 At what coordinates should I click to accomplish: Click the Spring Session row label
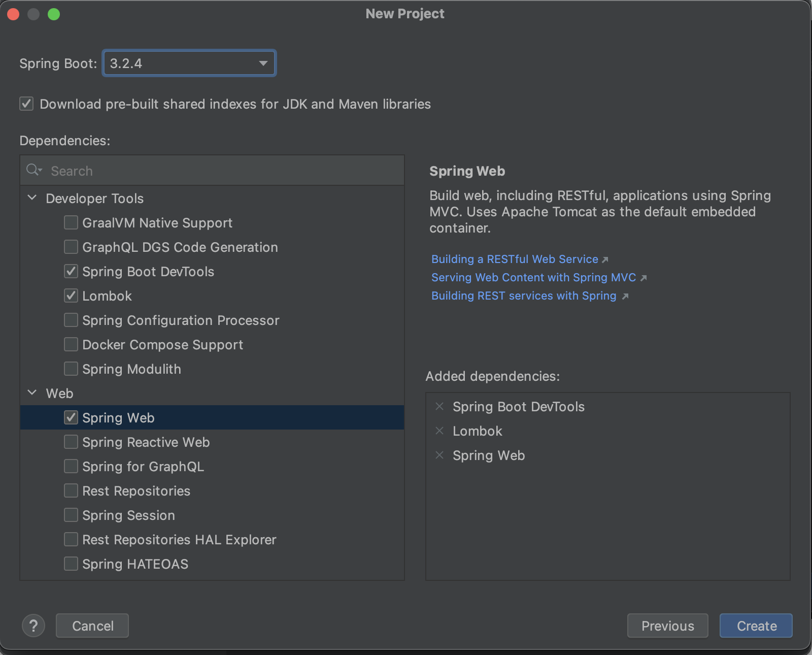click(128, 515)
